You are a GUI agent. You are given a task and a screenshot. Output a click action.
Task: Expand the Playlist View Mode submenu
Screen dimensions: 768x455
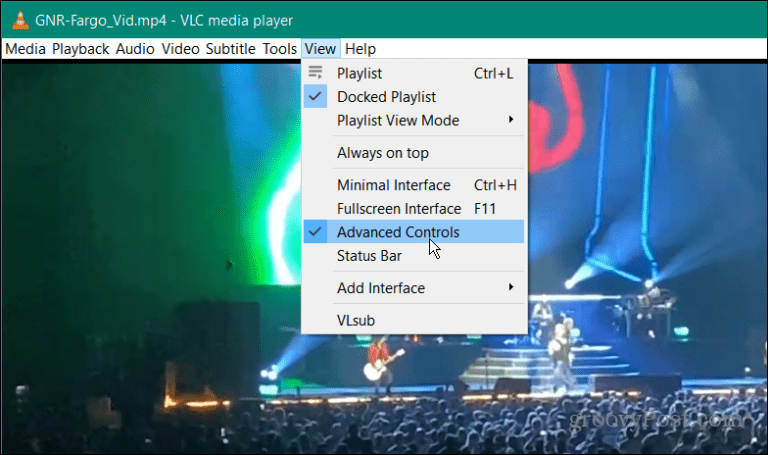414,120
